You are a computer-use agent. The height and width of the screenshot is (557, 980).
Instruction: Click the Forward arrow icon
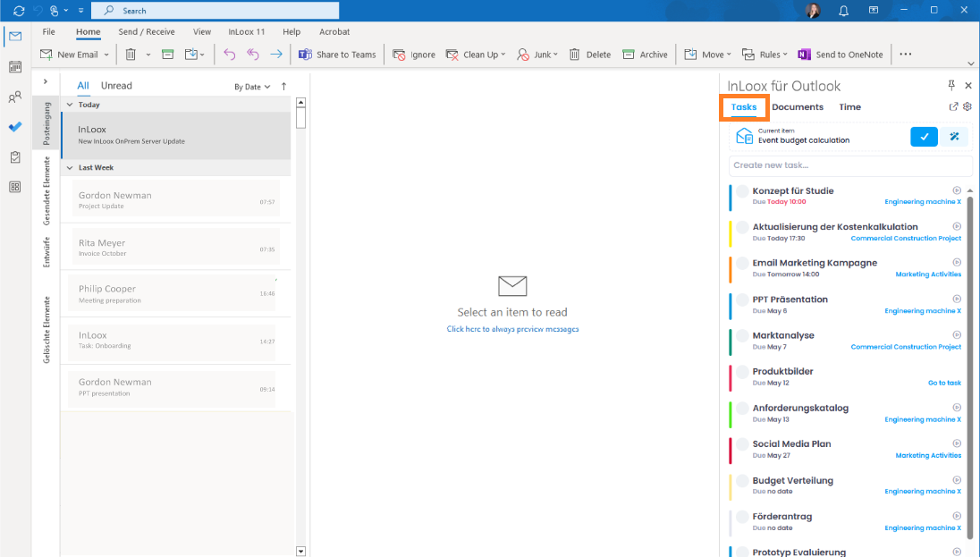[275, 55]
